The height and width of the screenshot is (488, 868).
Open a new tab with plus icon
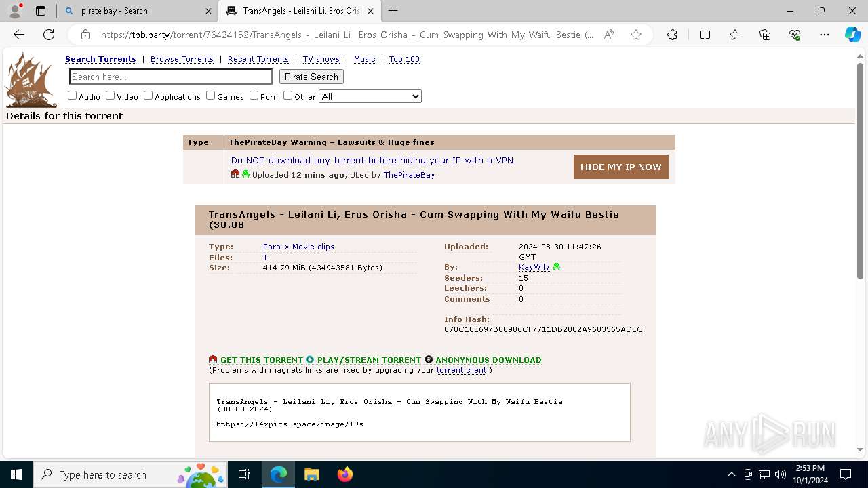click(x=393, y=11)
